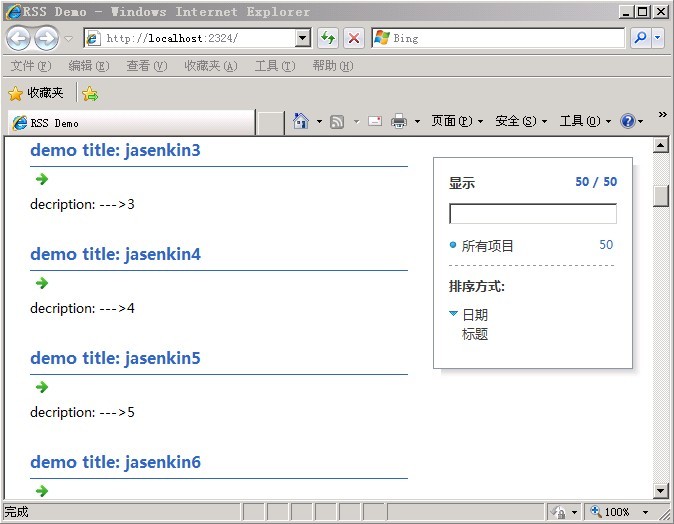Image resolution: width=674 pixels, height=524 pixels.
Task: Open the 页面(P) command bar menu
Action: click(457, 121)
